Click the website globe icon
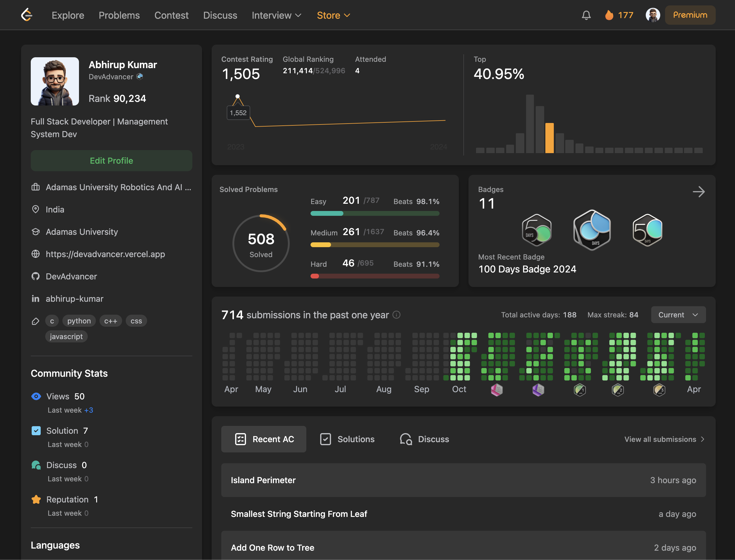Image resolution: width=735 pixels, height=560 pixels. pos(35,254)
